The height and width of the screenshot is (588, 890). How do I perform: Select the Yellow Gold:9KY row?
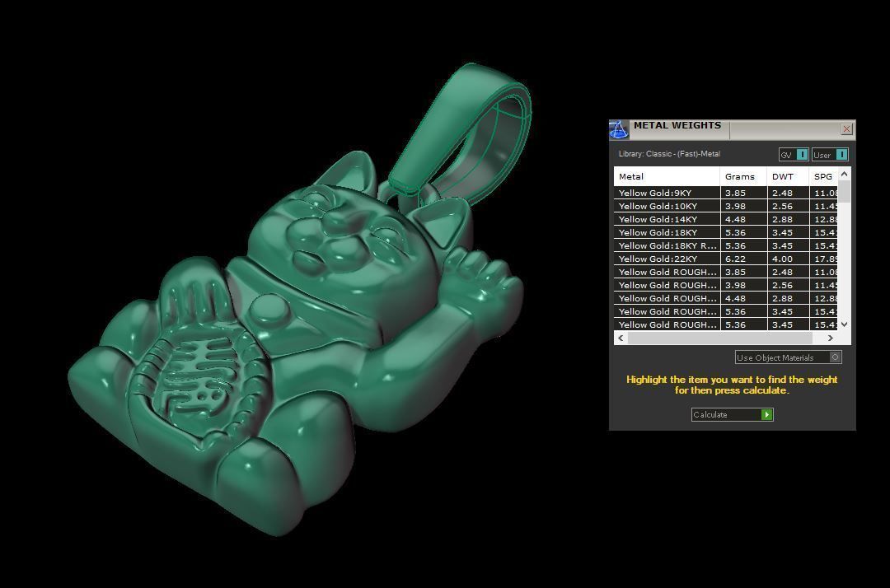[725, 193]
